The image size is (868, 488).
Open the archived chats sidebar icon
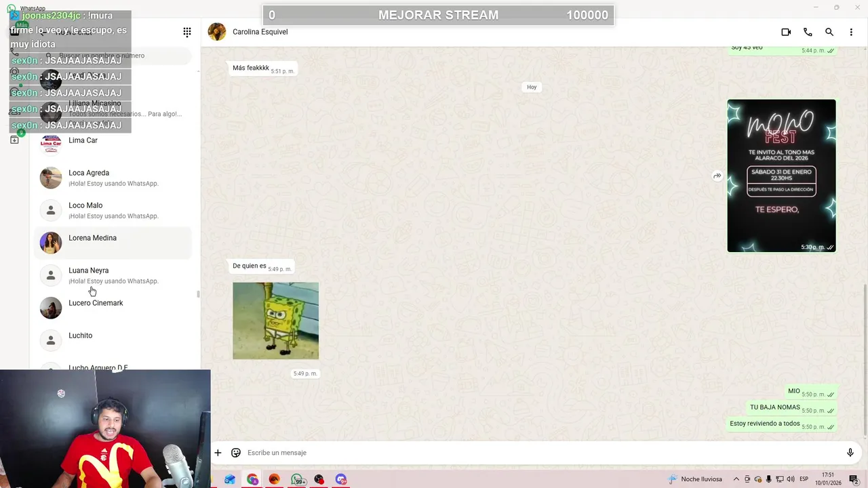tap(14, 140)
